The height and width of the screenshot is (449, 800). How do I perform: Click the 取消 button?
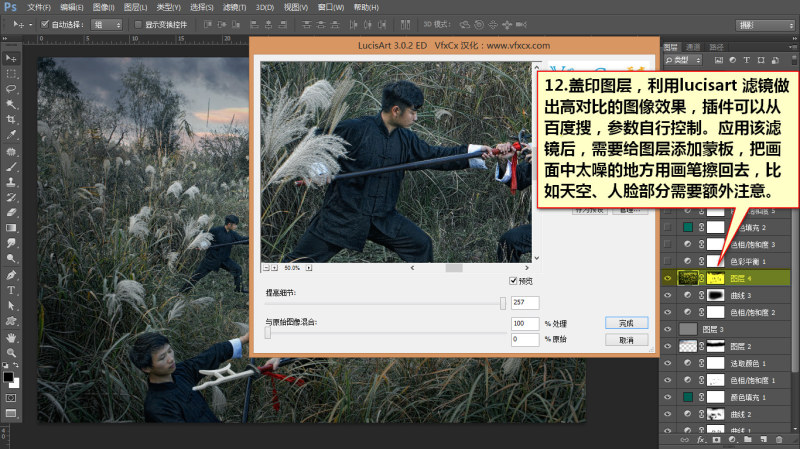click(627, 340)
